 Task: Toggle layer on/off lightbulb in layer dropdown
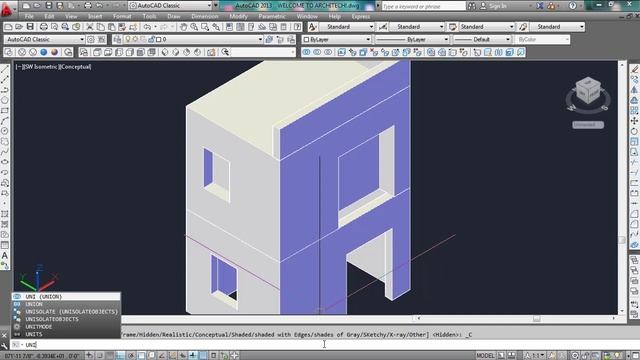click(128, 40)
